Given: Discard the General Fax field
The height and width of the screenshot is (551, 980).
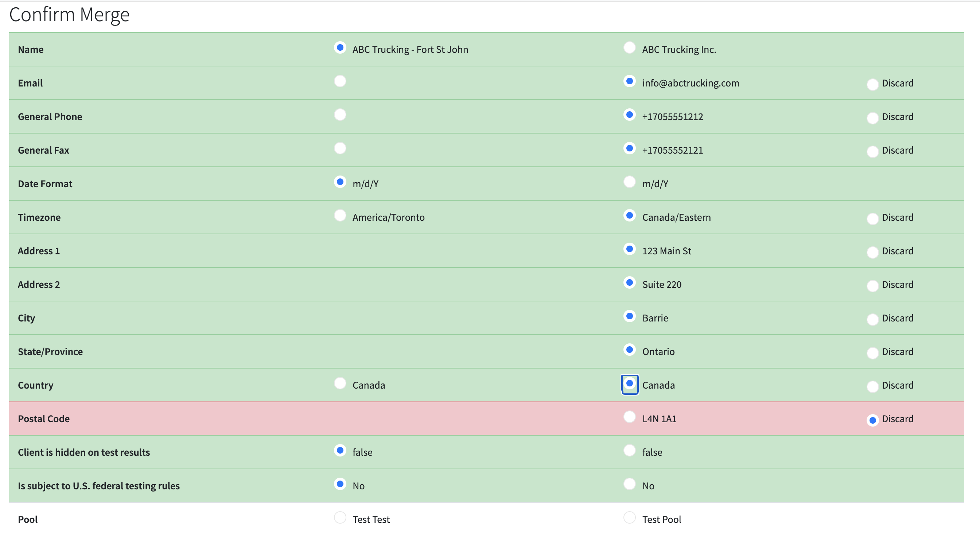Looking at the screenshot, I should click(872, 151).
